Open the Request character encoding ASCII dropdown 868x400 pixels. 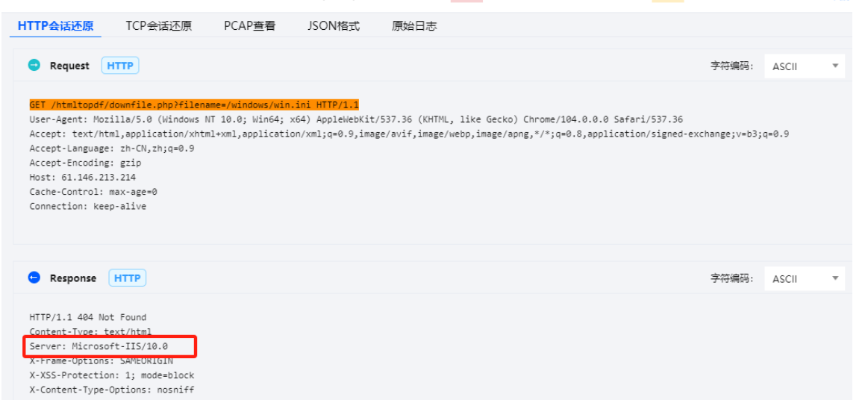pos(804,66)
